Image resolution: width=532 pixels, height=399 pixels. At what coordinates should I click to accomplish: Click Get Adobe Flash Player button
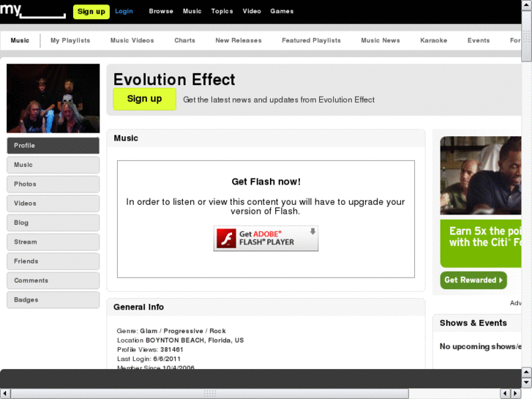pos(266,239)
